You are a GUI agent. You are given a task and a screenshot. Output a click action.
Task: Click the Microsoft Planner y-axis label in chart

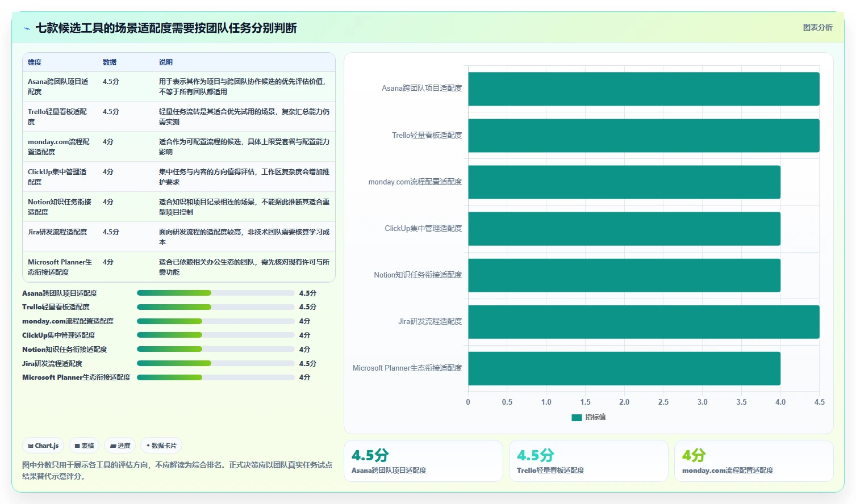407,368
